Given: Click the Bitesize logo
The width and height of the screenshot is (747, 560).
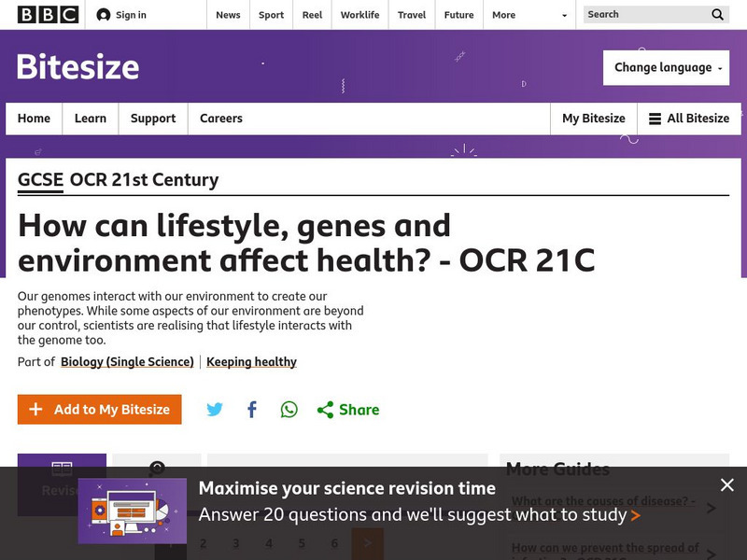Looking at the screenshot, I should [78, 67].
